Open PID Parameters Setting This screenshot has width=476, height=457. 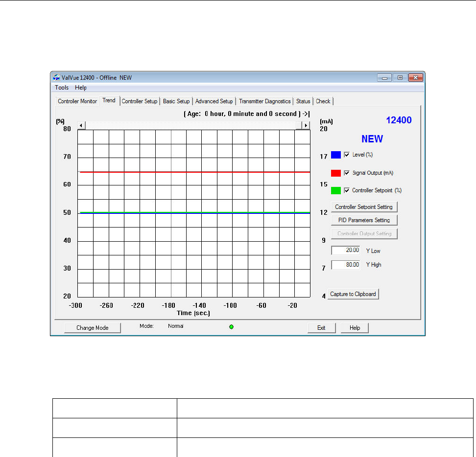pyautogui.click(x=364, y=220)
